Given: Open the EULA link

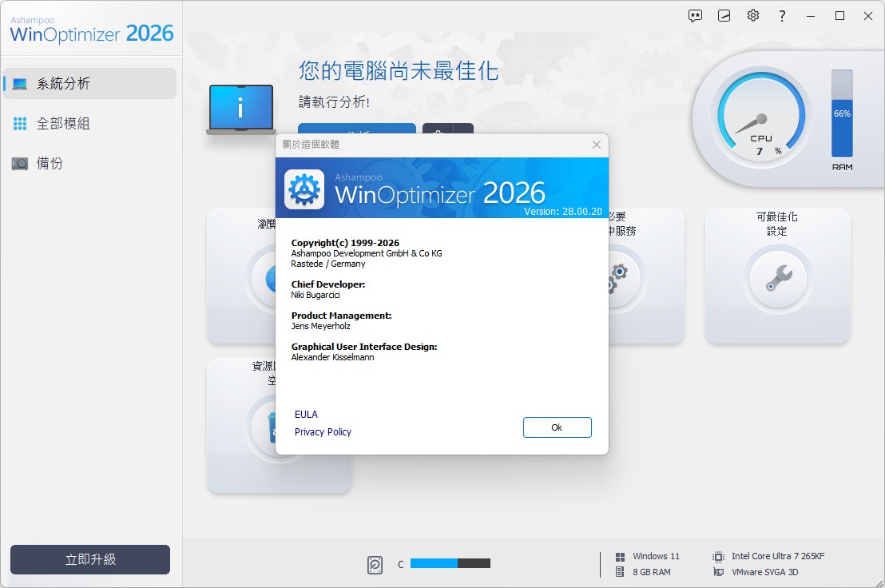Looking at the screenshot, I should (306, 414).
